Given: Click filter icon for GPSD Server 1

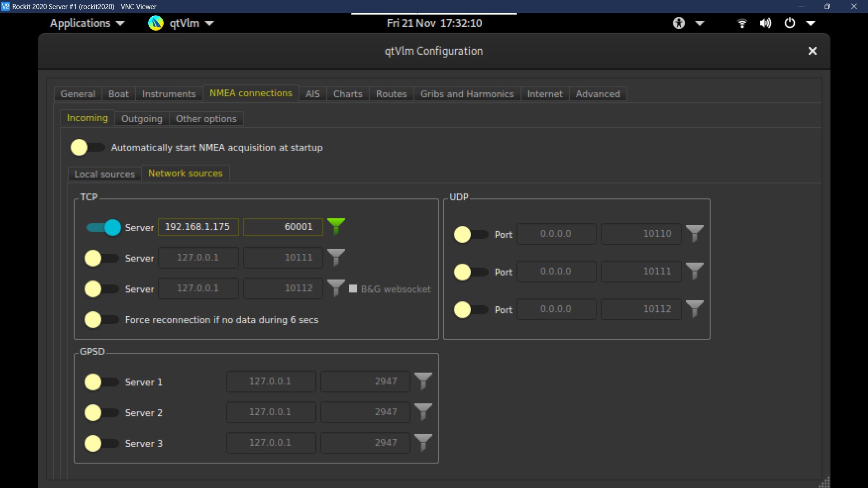Looking at the screenshot, I should point(423,381).
